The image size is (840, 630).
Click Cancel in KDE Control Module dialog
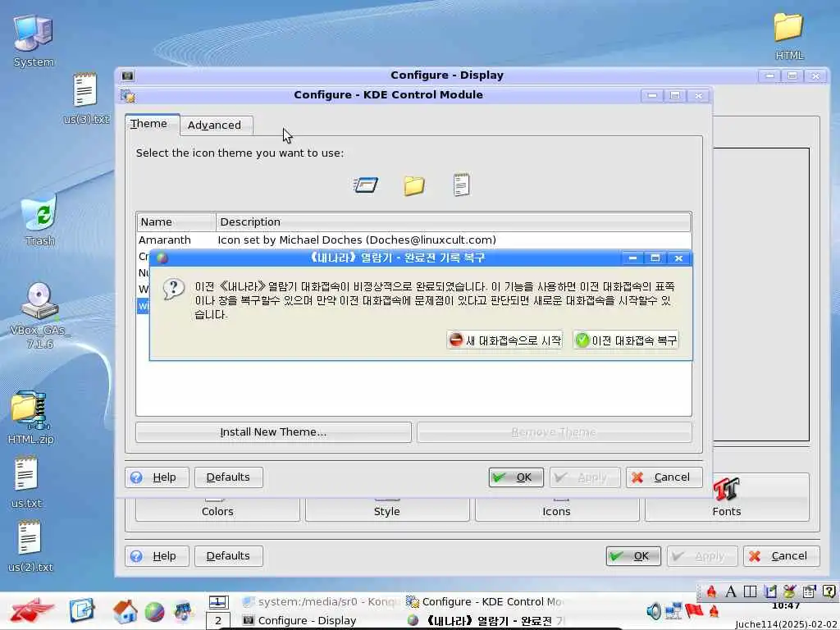tap(664, 477)
